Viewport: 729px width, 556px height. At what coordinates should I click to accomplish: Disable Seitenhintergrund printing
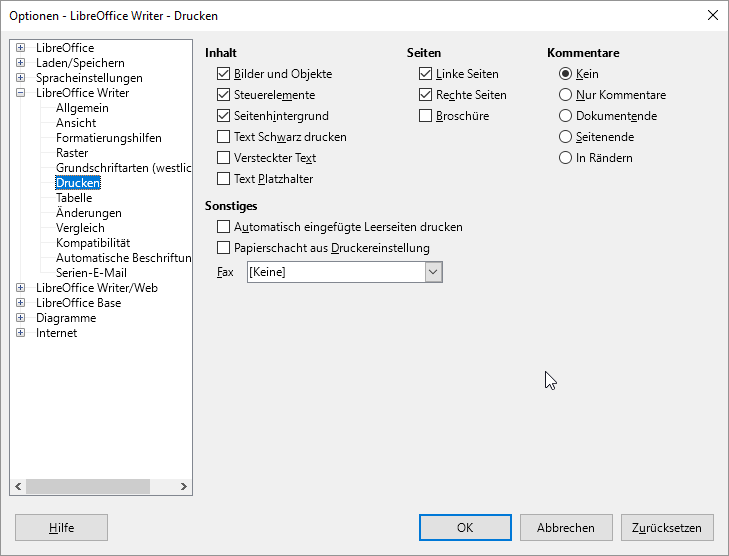[x=223, y=115]
